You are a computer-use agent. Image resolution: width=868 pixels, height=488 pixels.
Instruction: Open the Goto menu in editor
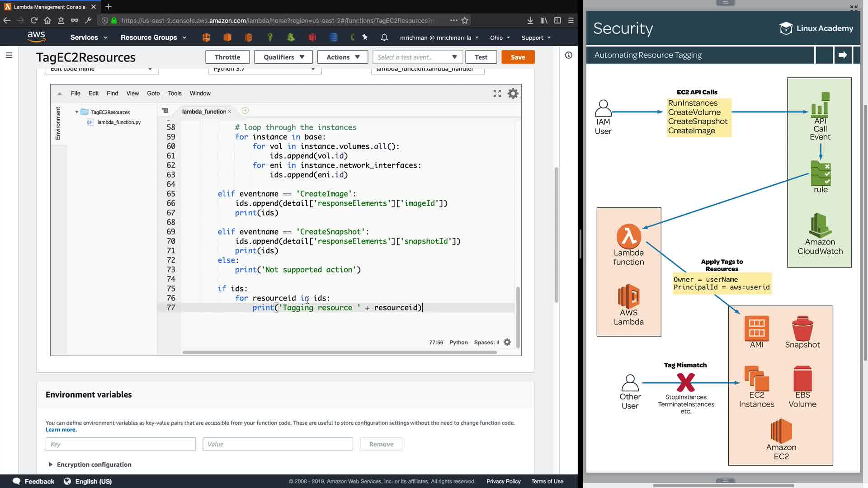point(153,94)
